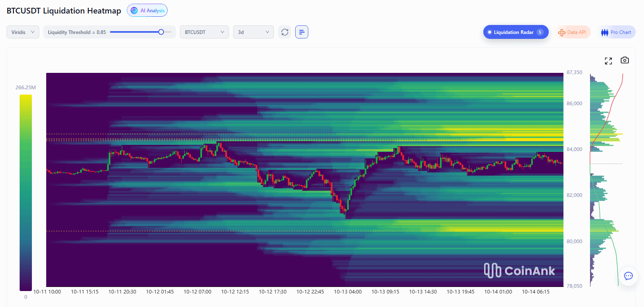Click the 10-11 20:30 time axis label
The image size is (644, 307).
click(x=122, y=292)
